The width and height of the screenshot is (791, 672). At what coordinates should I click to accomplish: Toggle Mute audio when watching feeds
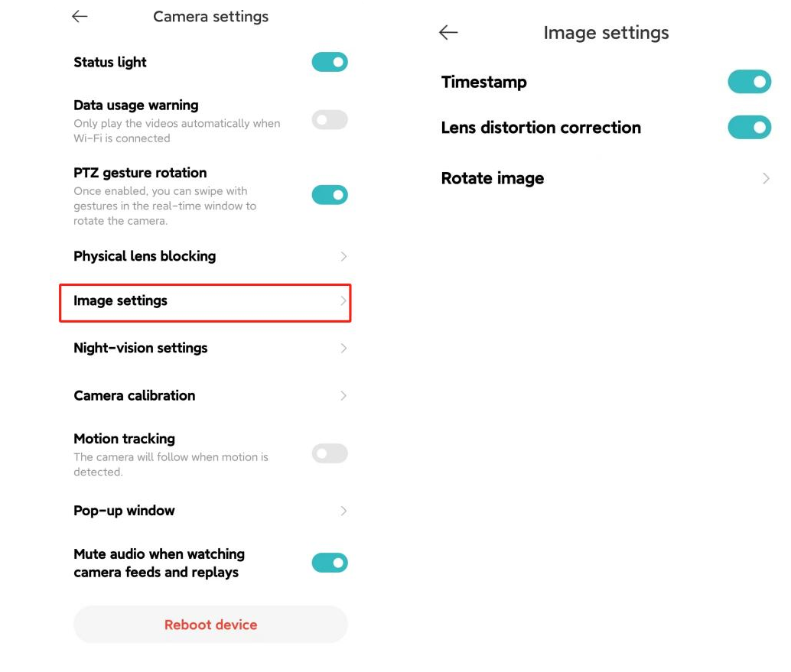point(330,563)
